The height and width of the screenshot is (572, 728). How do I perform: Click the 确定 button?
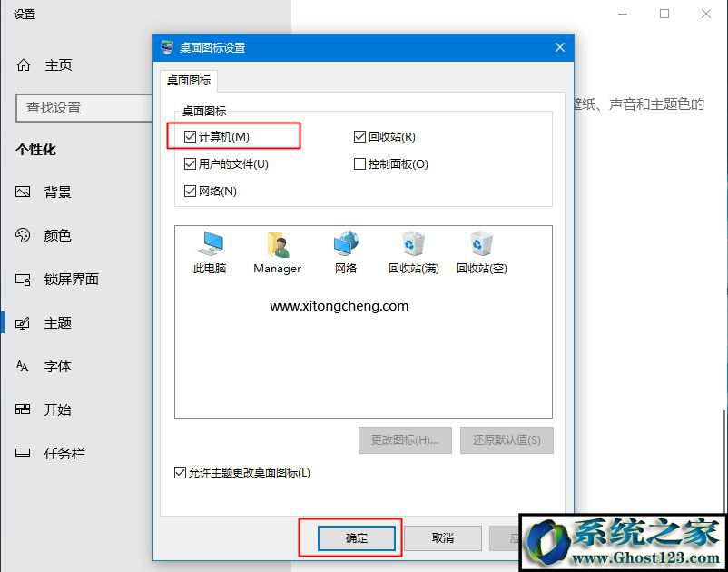click(x=357, y=538)
